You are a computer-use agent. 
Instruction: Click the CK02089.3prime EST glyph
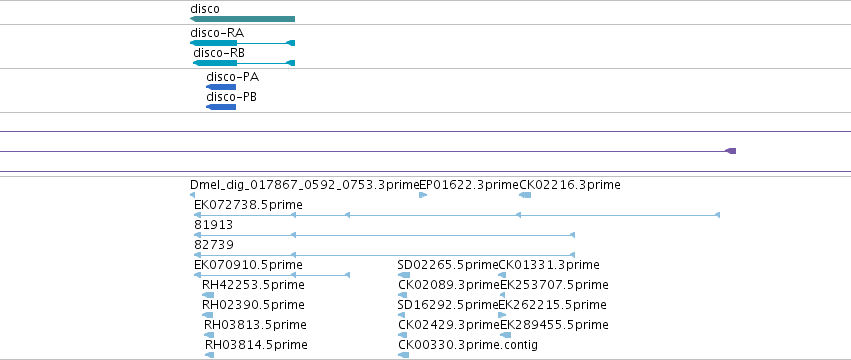point(402,295)
